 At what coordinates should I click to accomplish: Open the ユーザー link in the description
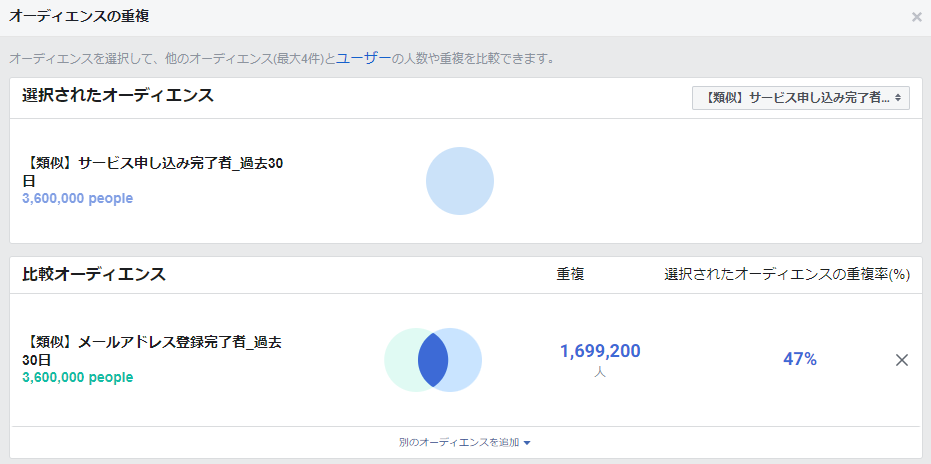363,59
